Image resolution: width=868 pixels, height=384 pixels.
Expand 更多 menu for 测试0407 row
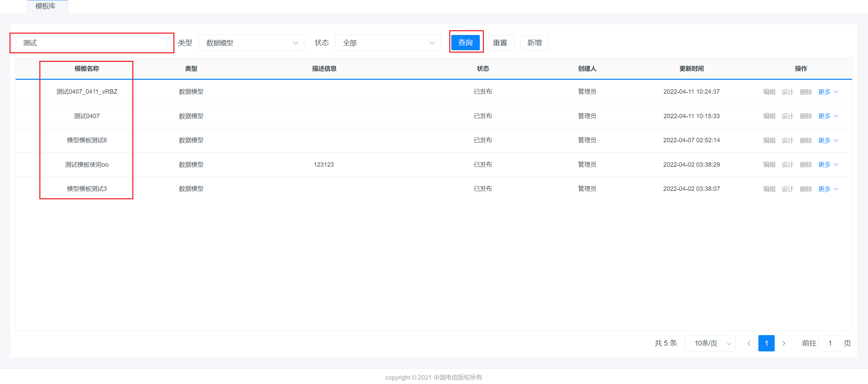pyautogui.click(x=828, y=116)
